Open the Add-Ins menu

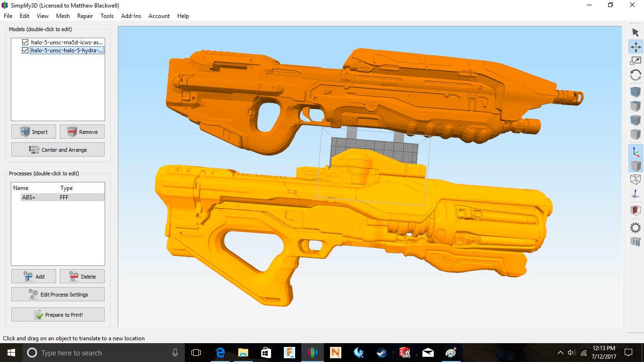click(x=131, y=16)
